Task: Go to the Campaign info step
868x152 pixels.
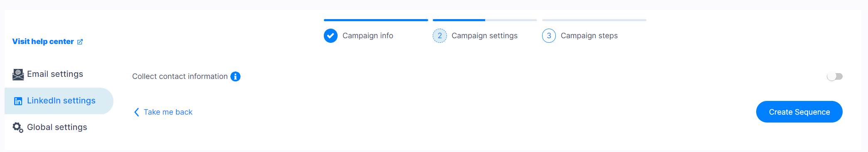Action: [x=367, y=36]
